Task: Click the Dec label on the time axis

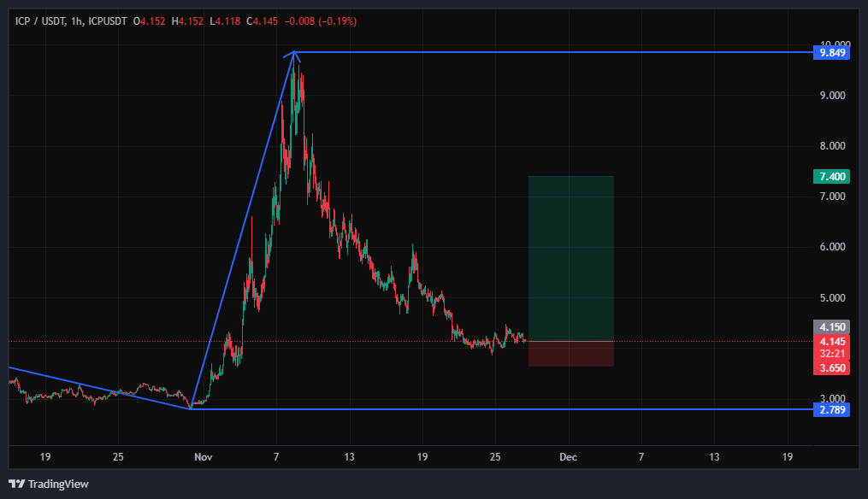Action: pos(568,457)
